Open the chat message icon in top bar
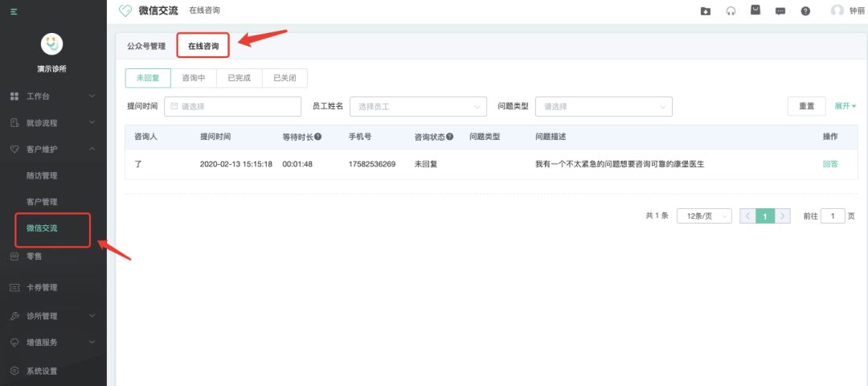Image resolution: width=868 pixels, height=386 pixels. coord(780,11)
